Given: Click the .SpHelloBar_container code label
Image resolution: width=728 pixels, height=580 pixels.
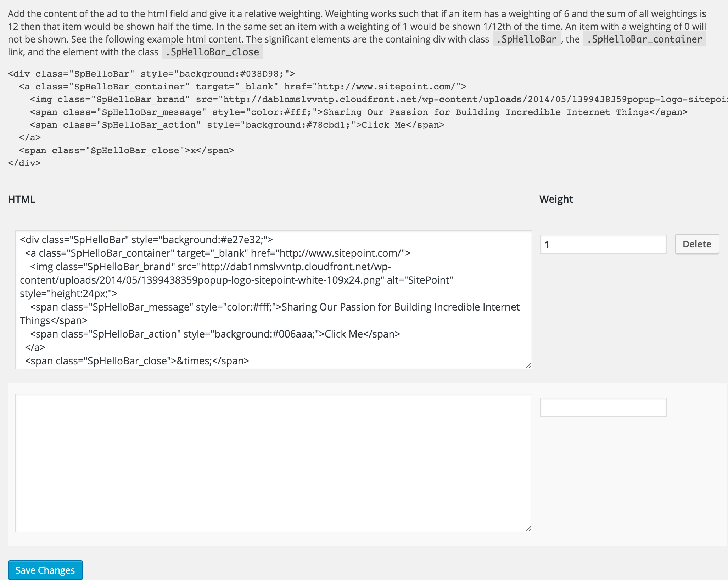Looking at the screenshot, I should coord(644,39).
